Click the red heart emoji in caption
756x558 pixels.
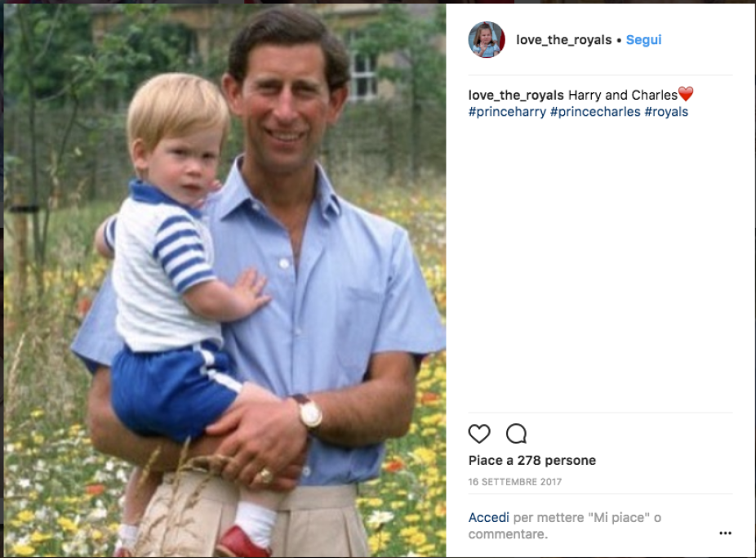tap(686, 95)
